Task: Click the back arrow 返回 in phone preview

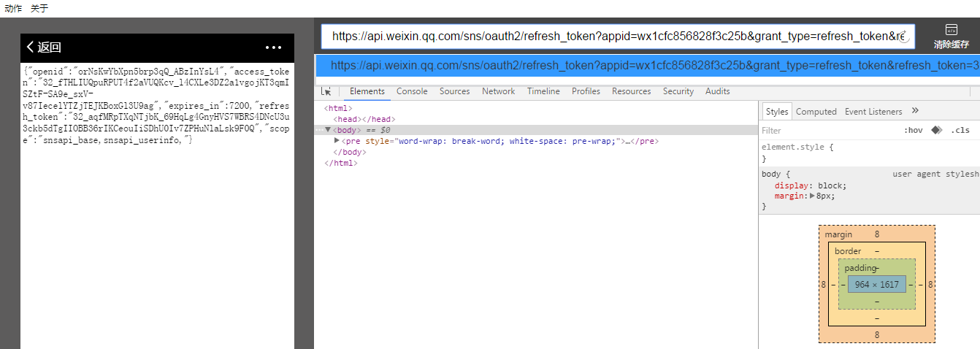Action: tap(44, 47)
